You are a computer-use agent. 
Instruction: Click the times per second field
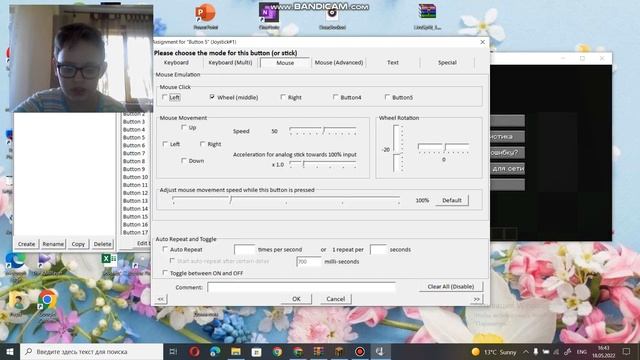click(x=244, y=249)
